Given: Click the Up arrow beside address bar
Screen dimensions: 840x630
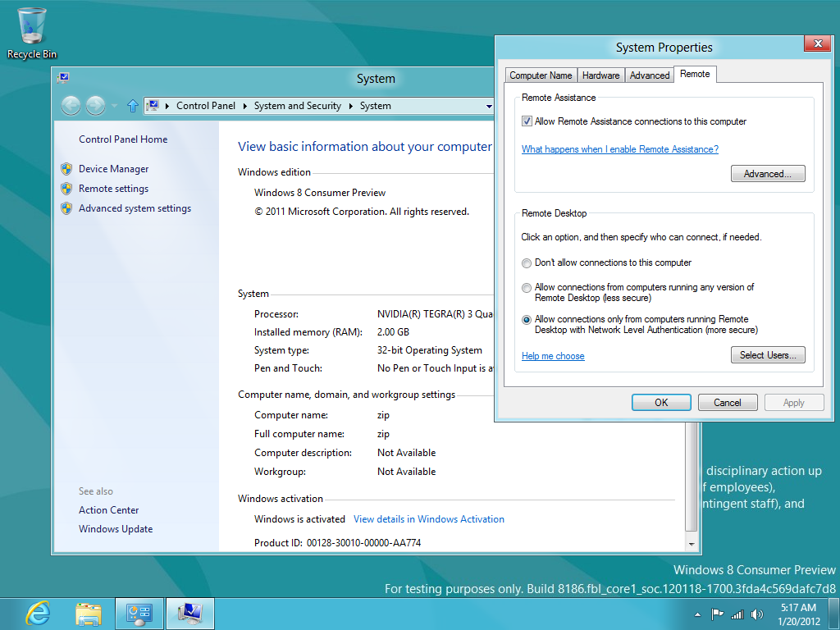Looking at the screenshot, I should pyautogui.click(x=132, y=105).
